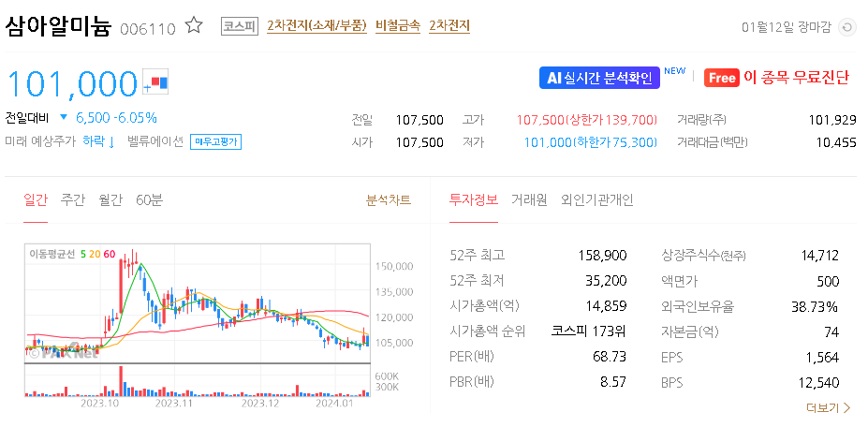The width and height of the screenshot is (868, 427).
Task: Click the 고가 value 107,500(상한가 139,700)
Action: pos(587,120)
